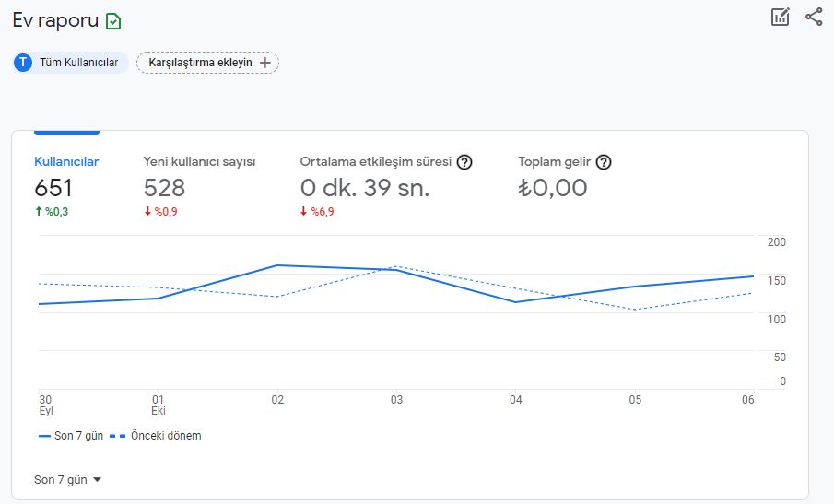Click the chart point at date 04
Viewport: 834px width, 504px height.
click(515, 302)
